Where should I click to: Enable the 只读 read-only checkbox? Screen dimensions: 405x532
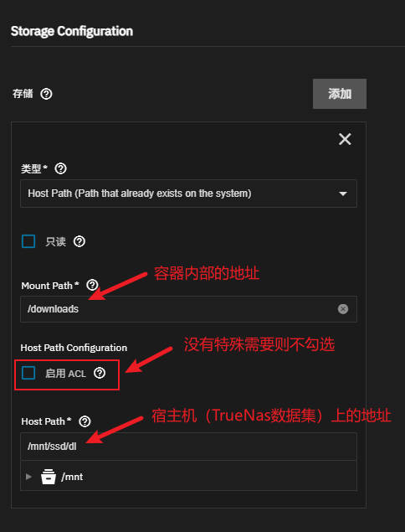pyautogui.click(x=28, y=241)
